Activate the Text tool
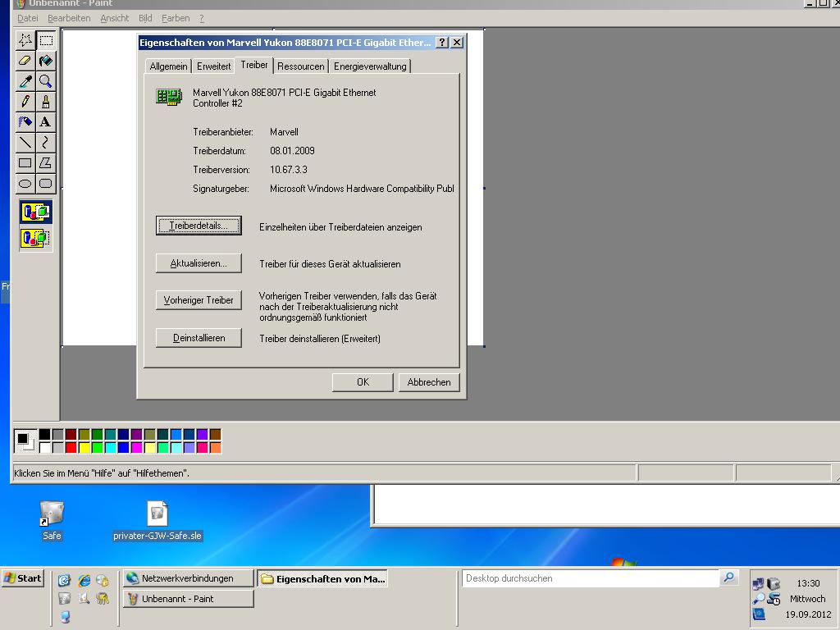This screenshot has height=630, width=840. tap(46, 122)
